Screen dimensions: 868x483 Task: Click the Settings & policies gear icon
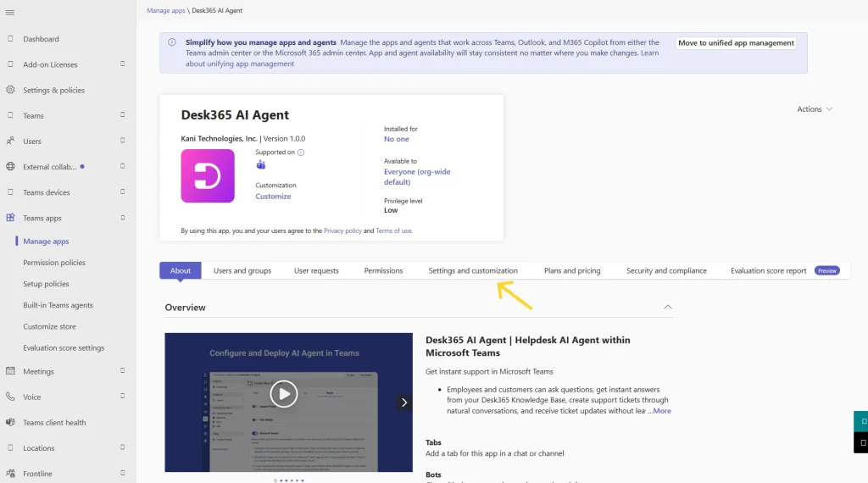click(10, 90)
